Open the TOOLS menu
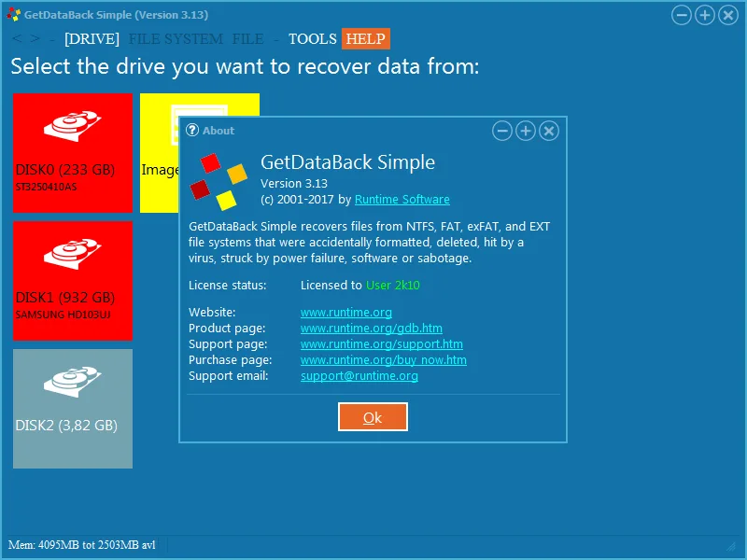The height and width of the screenshot is (560, 747). tap(313, 39)
